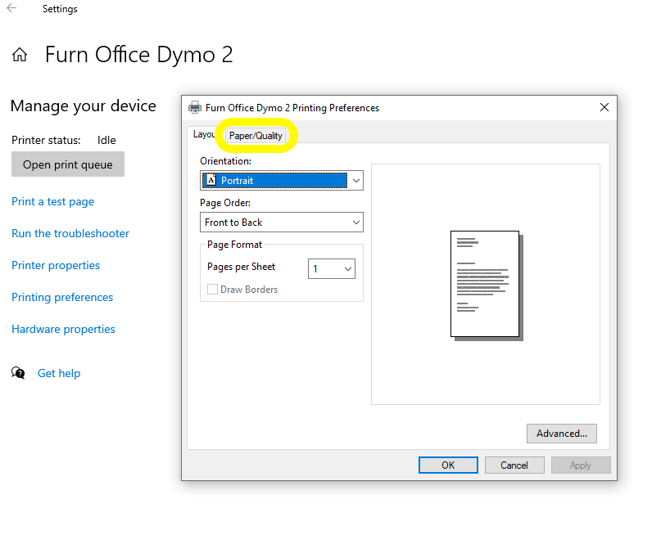Viewport: 670px width, 535px height.
Task: Click the Manage your device heading
Action: [83, 106]
